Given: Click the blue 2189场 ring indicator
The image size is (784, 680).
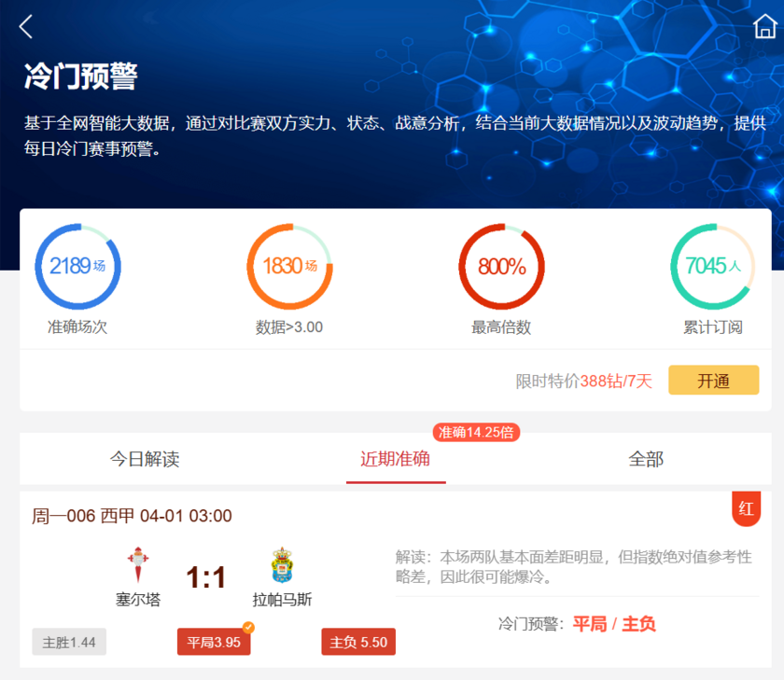Looking at the screenshot, I should 77,267.
